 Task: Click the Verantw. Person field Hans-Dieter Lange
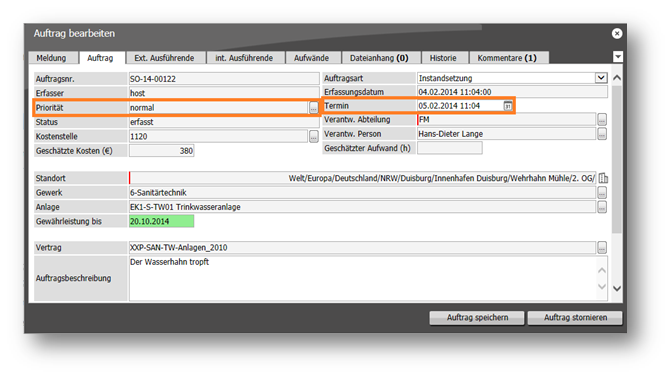click(506, 134)
